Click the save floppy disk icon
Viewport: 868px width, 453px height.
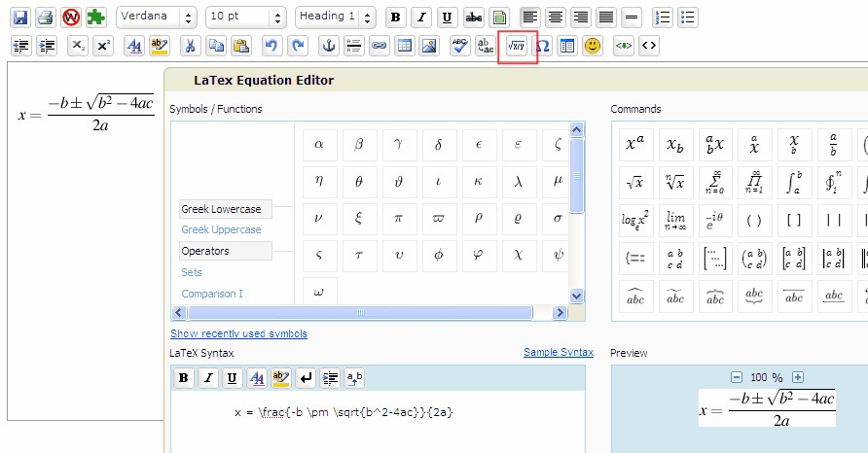(x=19, y=17)
